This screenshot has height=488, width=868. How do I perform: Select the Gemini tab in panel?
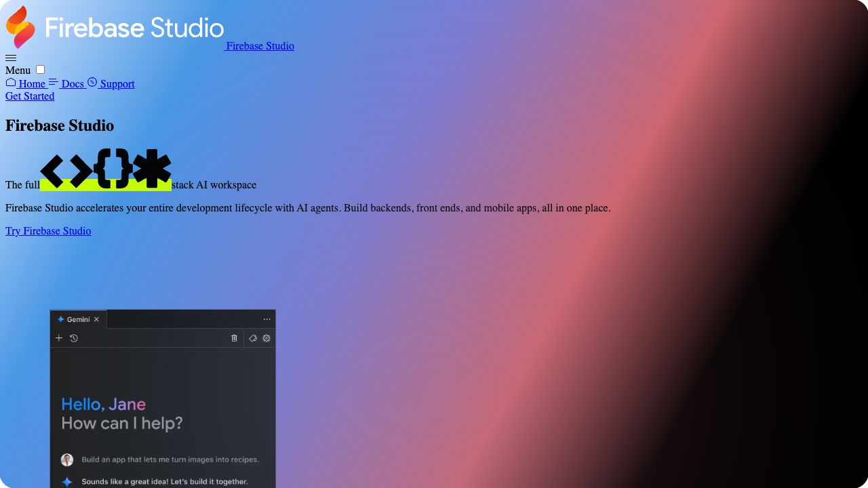pos(77,319)
